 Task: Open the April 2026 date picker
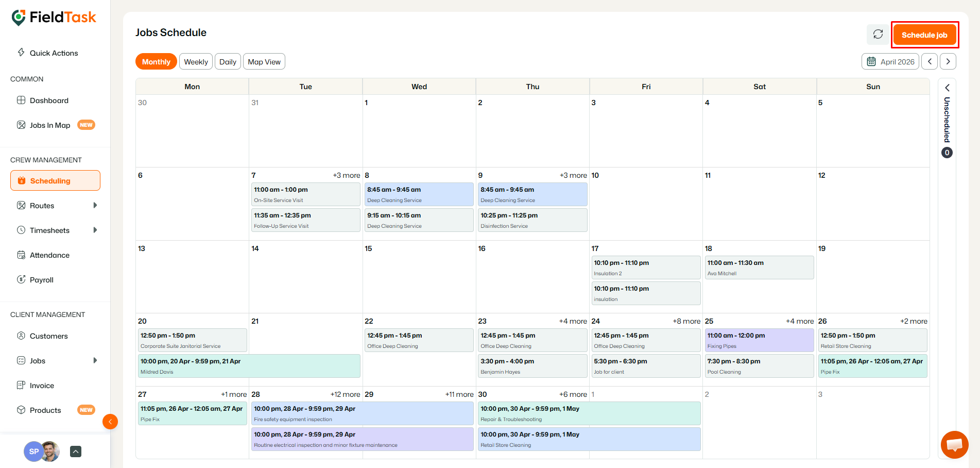[890, 62]
